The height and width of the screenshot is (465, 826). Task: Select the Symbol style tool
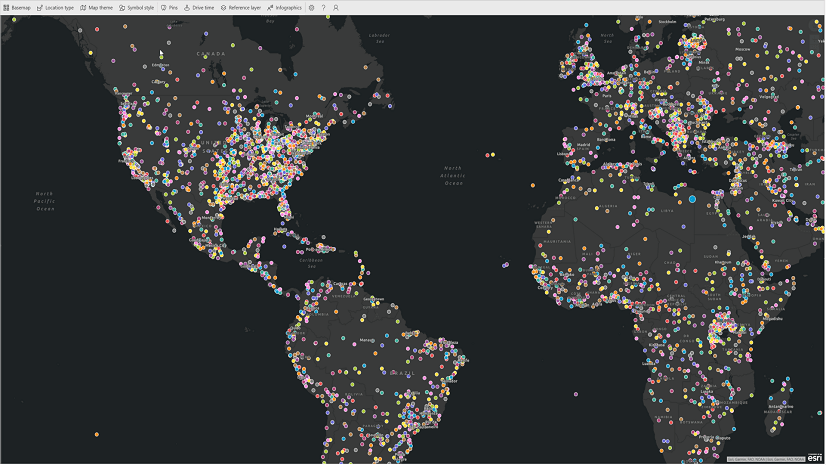click(x=136, y=8)
